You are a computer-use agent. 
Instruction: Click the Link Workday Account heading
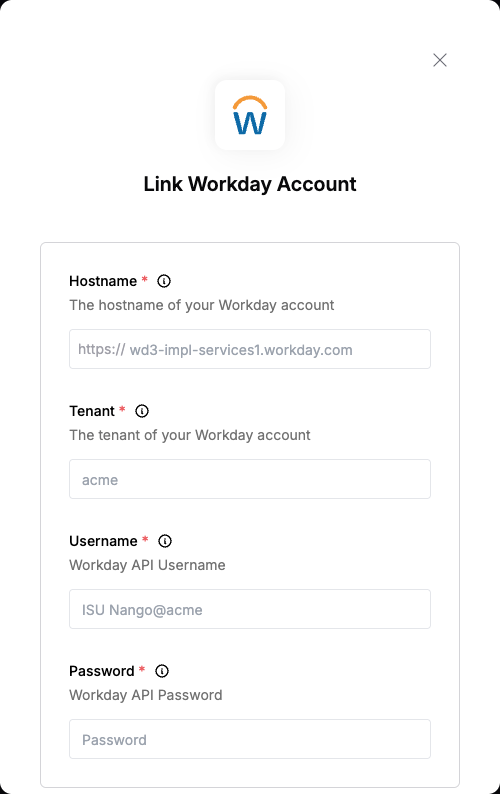pyautogui.click(x=250, y=184)
